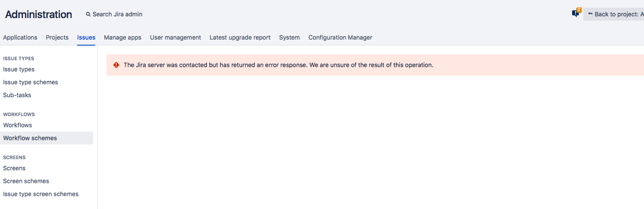
Task: Open Latest upgrade report tab
Action: coord(240,37)
